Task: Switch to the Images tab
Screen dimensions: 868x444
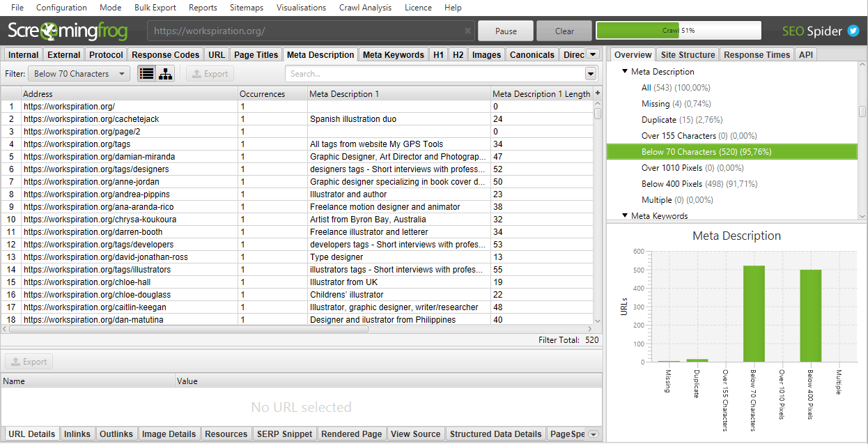Action: click(x=486, y=54)
